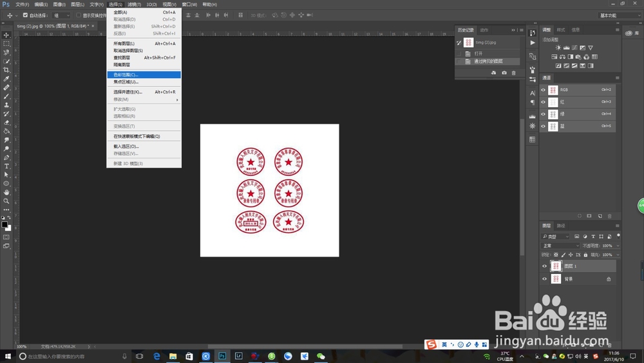Hide the 红 channel visibility eye
Image resolution: width=644 pixels, height=363 pixels.
pyautogui.click(x=544, y=102)
